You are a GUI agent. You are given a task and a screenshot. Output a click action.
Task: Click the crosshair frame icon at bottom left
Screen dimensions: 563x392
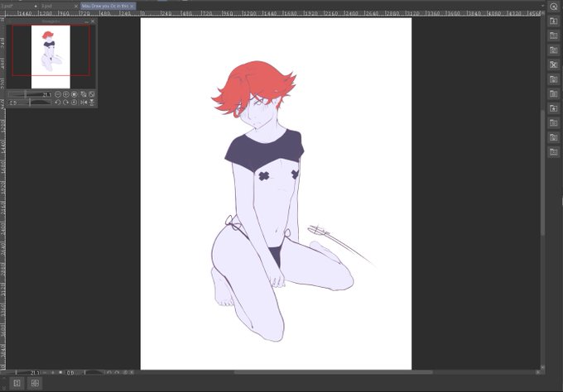35,383
